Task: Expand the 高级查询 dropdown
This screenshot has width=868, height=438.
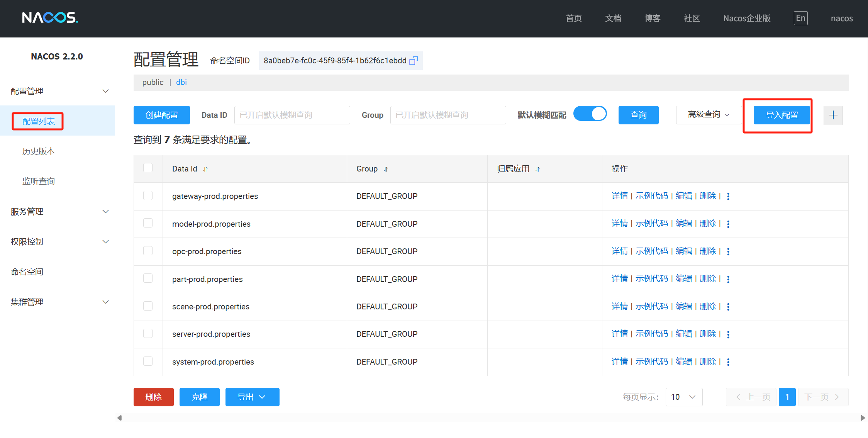Action: [x=709, y=115]
